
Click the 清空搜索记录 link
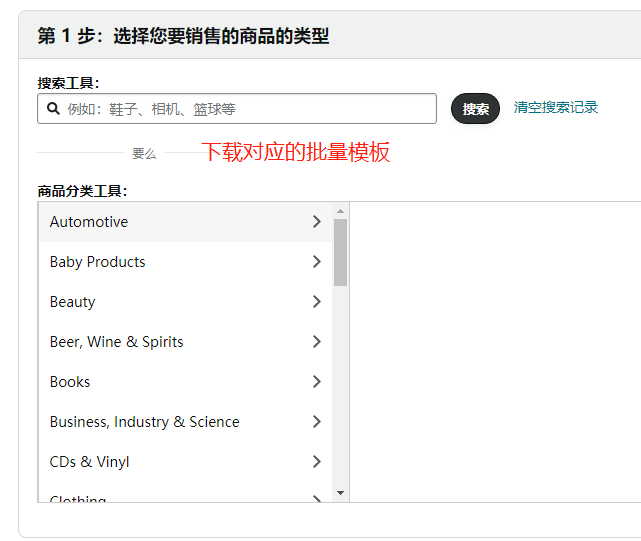[555, 107]
